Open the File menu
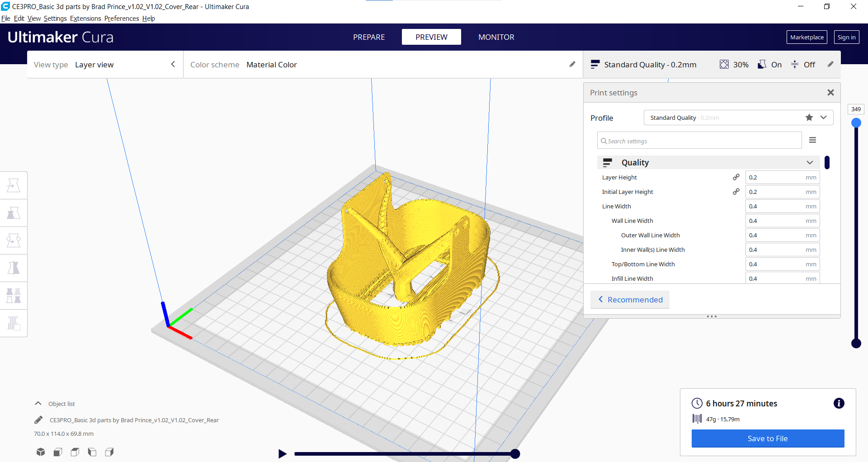Screen dimensions: 868x462 pyautogui.click(x=6, y=19)
